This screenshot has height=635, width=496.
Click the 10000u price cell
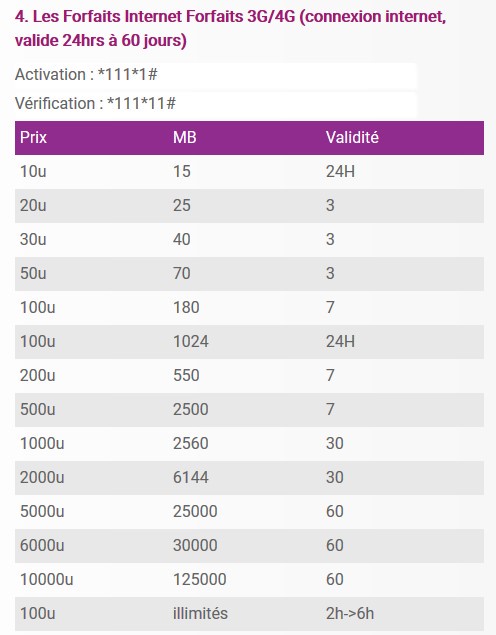[x=47, y=580]
